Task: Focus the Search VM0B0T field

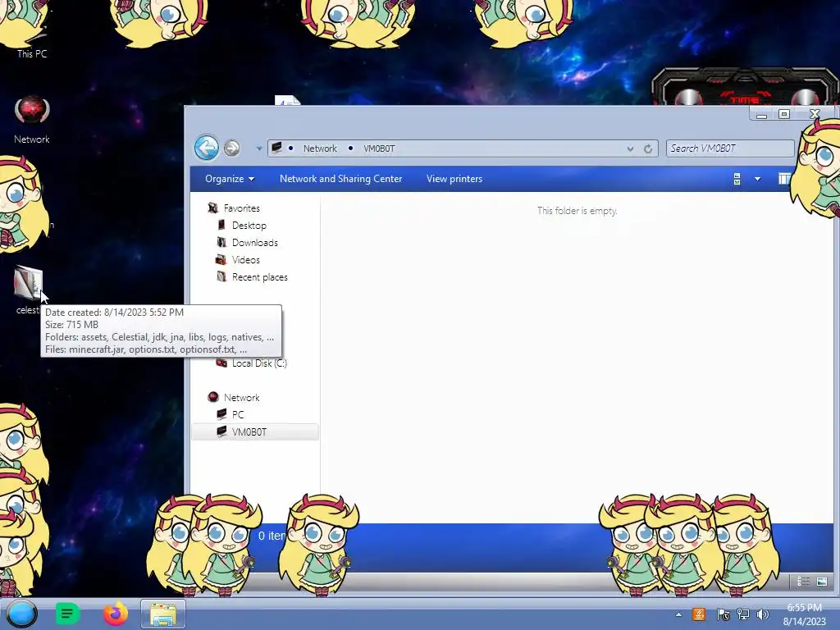Action: coord(729,148)
